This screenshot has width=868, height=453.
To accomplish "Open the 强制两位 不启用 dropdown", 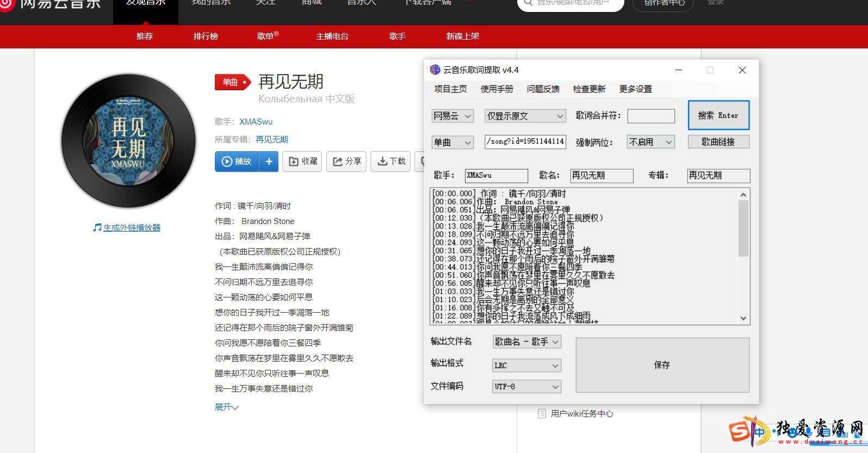I will tap(651, 142).
